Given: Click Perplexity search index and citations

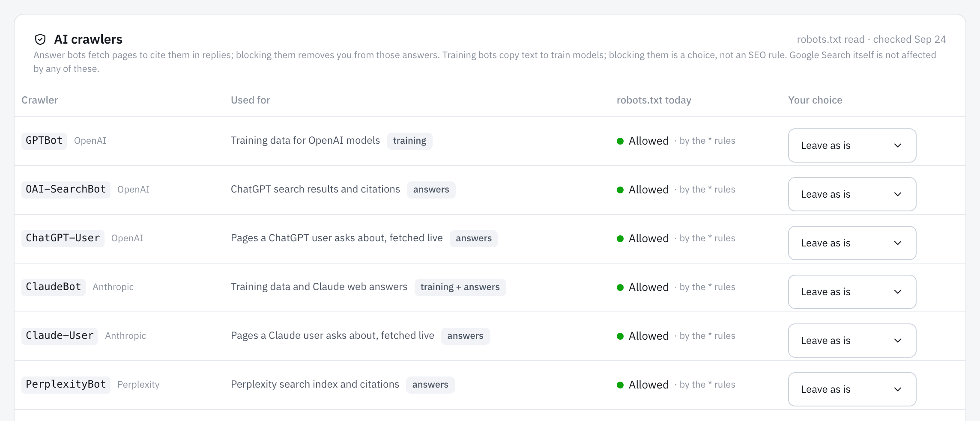Looking at the screenshot, I should (x=315, y=385).
